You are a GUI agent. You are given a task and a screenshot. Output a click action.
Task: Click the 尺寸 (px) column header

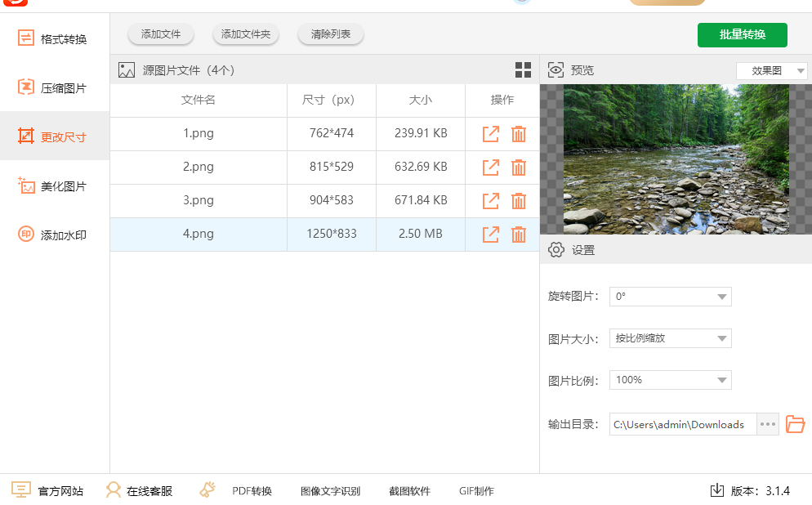[332, 100]
